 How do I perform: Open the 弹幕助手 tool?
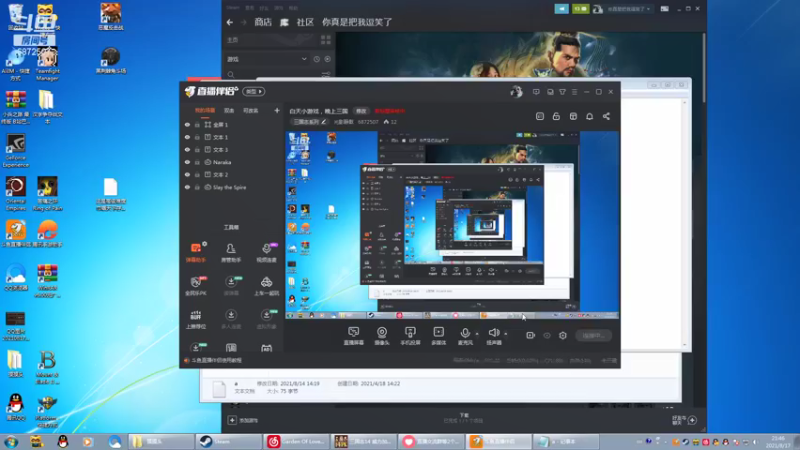tap(196, 253)
